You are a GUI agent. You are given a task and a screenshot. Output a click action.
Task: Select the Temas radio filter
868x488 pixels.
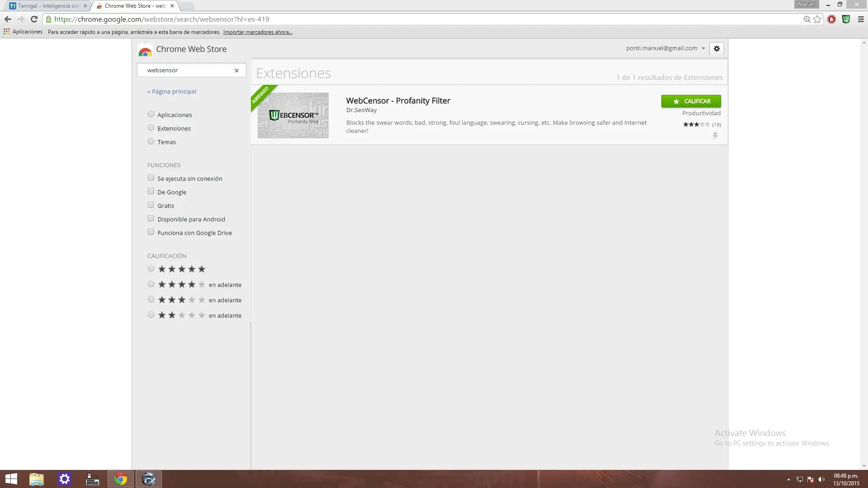tap(151, 141)
